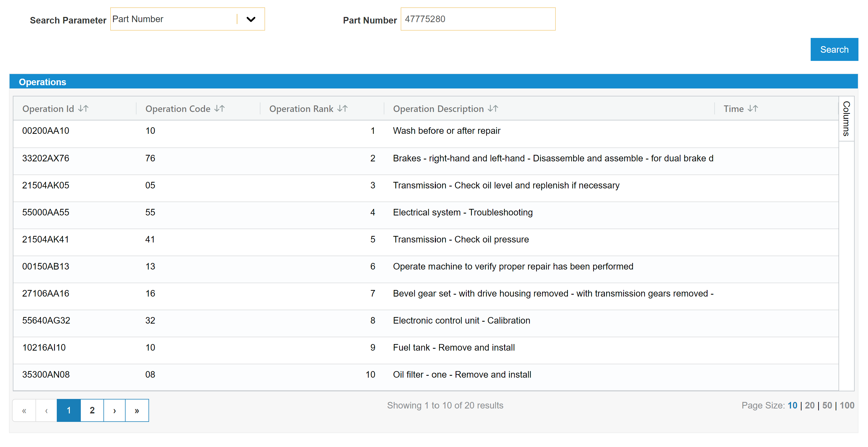Click the Time column sort icon
The width and height of the screenshot is (868, 447).
point(753,109)
